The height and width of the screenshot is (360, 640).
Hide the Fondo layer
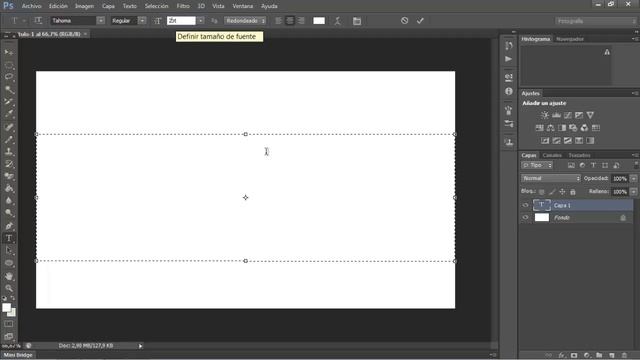click(525, 218)
